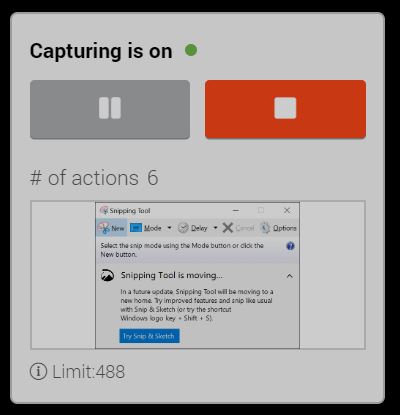
Task: Open Options via the gear icon
Action: (265, 228)
